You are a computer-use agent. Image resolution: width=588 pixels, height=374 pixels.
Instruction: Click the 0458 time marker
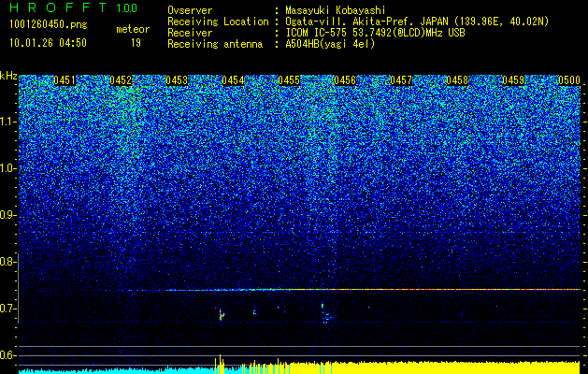(457, 80)
